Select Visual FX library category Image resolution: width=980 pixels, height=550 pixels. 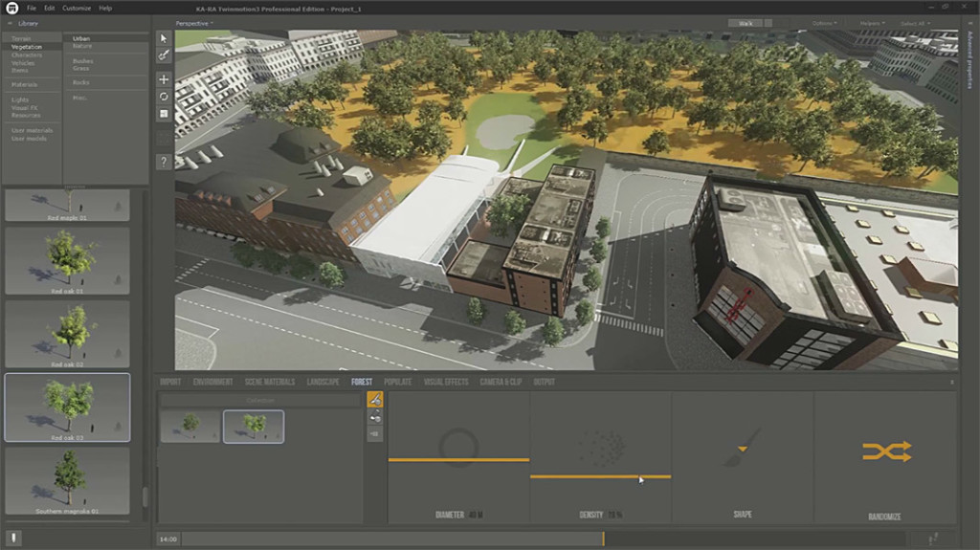24,107
